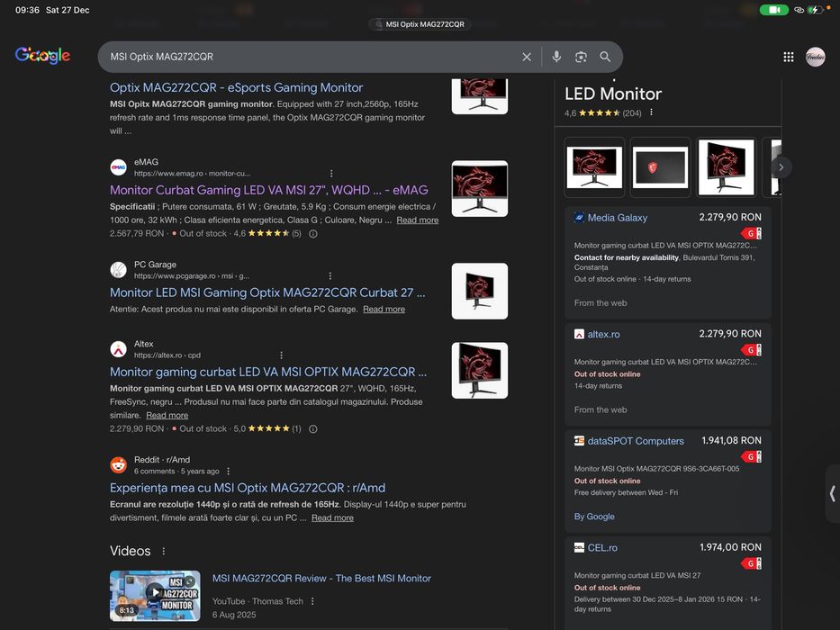Tap the browser tab title MSI Optix MAG272CQR
The image size is (840, 630).
pos(420,24)
